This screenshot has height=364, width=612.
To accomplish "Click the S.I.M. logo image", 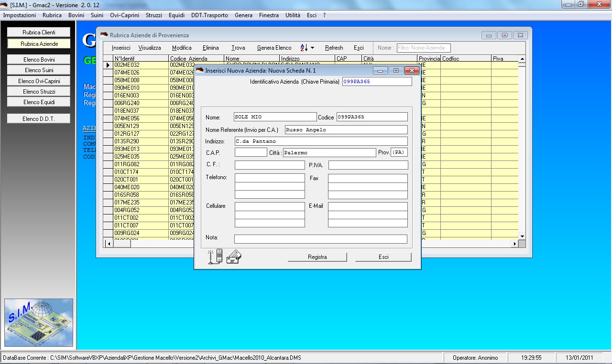I will coord(39,322).
